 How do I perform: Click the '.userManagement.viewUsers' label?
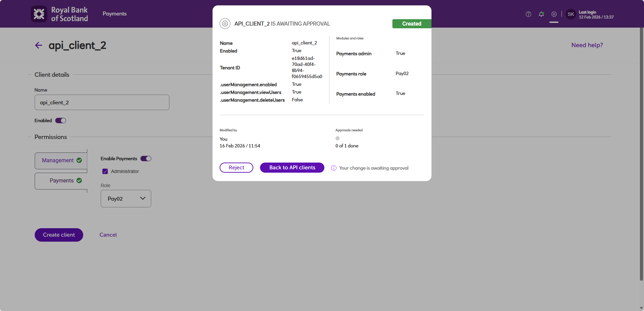pyautogui.click(x=251, y=92)
